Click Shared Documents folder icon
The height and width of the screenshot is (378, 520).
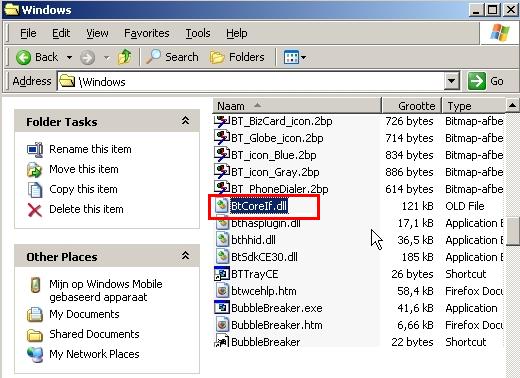pos(35,335)
